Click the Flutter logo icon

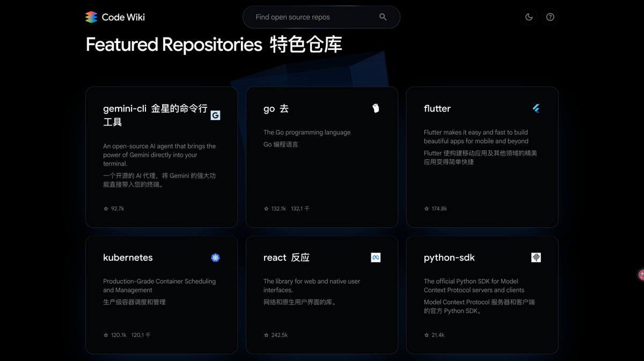click(x=536, y=108)
